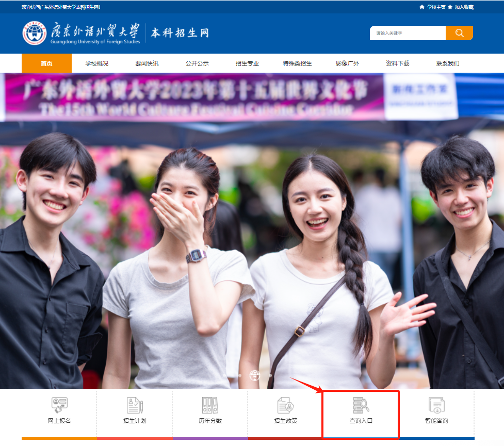
Task: Go to 资料下载 downloads section
Action: click(397, 63)
